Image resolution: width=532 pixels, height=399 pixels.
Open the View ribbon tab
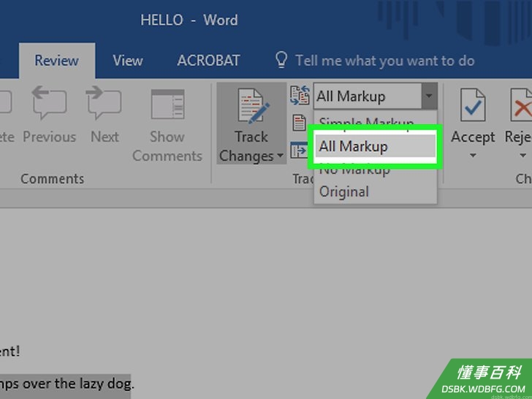[x=128, y=61]
